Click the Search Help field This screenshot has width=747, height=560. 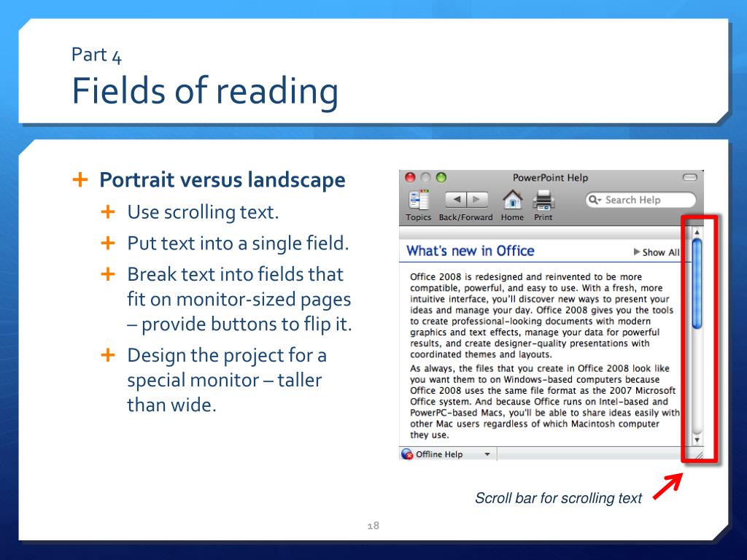pyautogui.click(x=640, y=200)
